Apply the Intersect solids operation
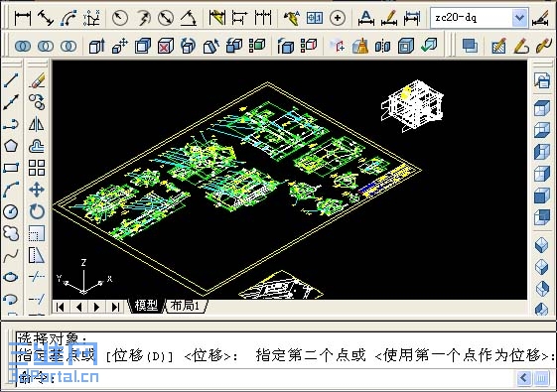The width and height of the screenshot is (557, 392). pos(69,46)
